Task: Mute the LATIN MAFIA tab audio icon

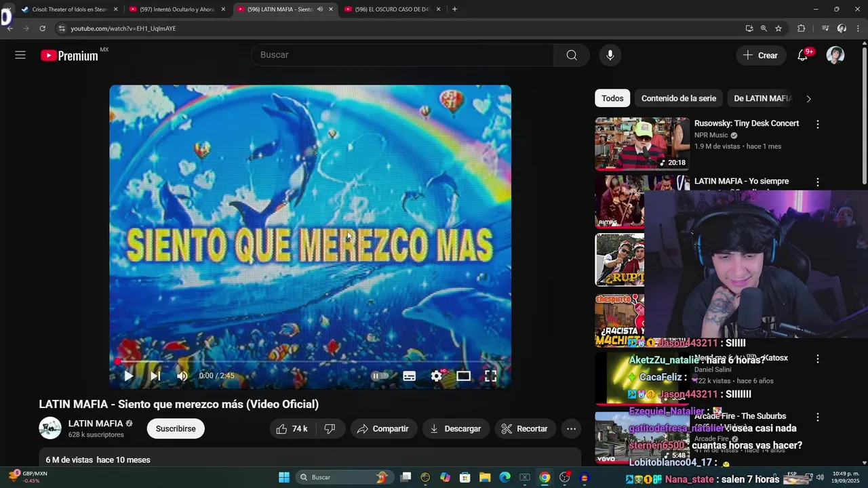Action: tap(319, 9)
